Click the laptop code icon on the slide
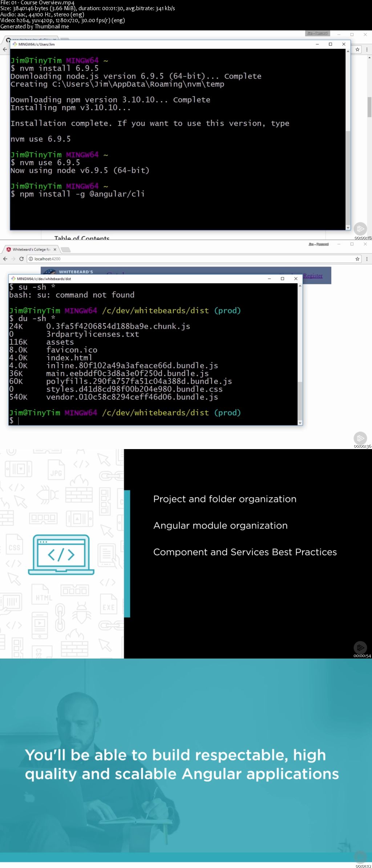The image size is (372, 868). coord(61,555)
